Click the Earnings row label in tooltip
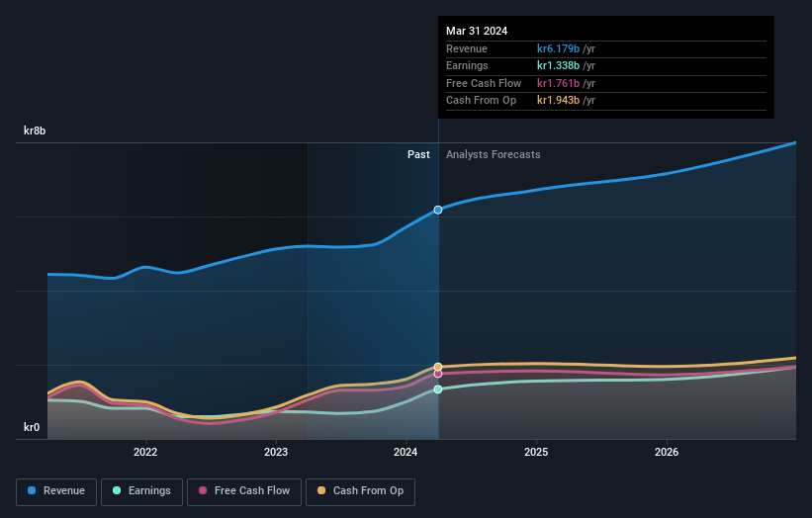This screenshot has width=812, height=518. click(467, 65)
